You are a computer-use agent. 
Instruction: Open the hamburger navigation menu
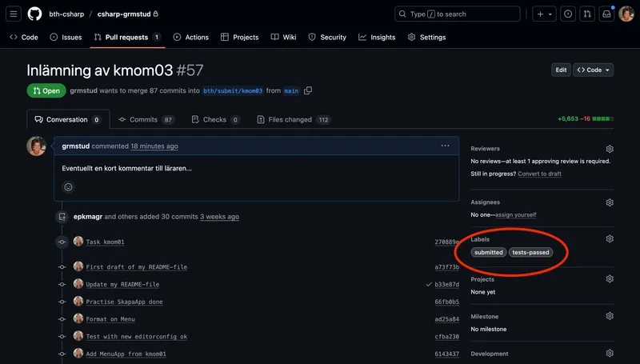point(14,14)
